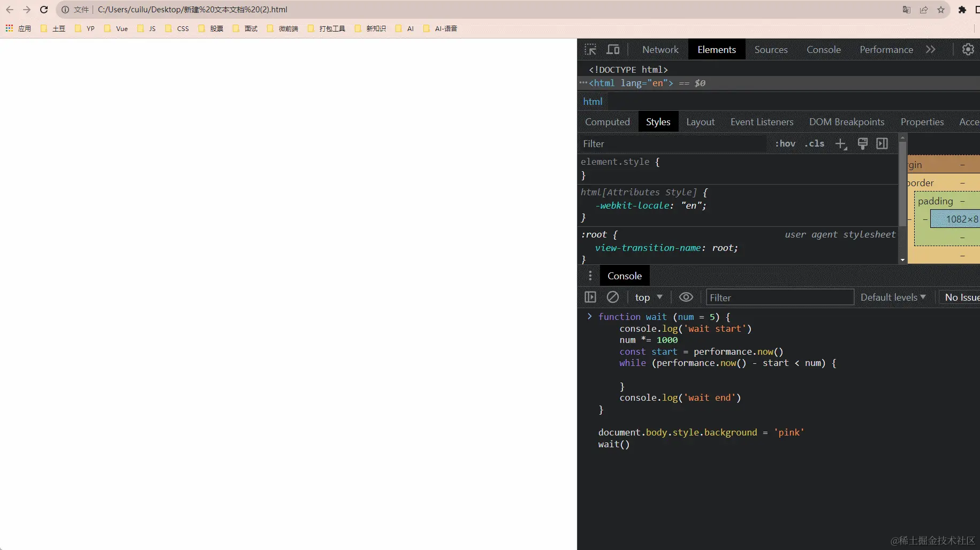Toggle device toolbar emulation icon
Viewport: 980px width, 550px height.
pyautogui.click(x=613, y=50)
